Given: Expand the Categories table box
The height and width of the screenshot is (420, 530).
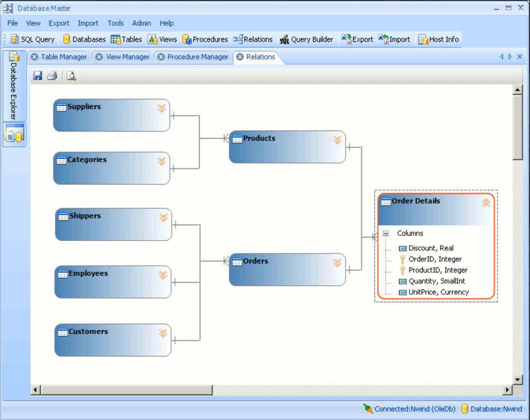Looking at the screenshot, I should point(162,161).
